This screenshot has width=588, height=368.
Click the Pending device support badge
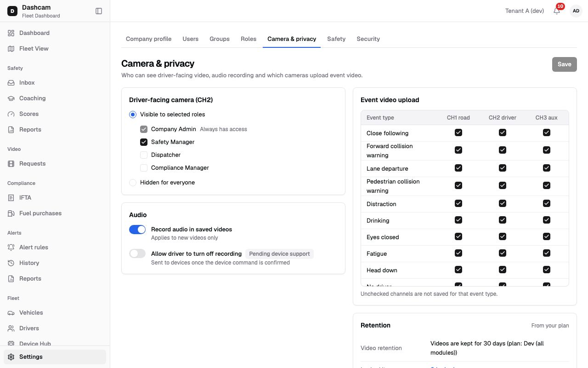pos(280,254)
